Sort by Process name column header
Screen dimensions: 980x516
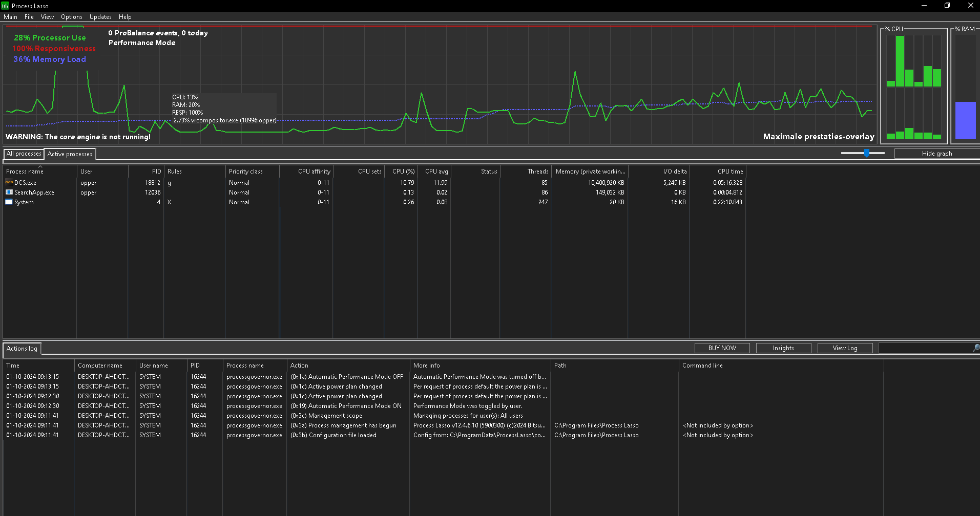pos(40,171)
